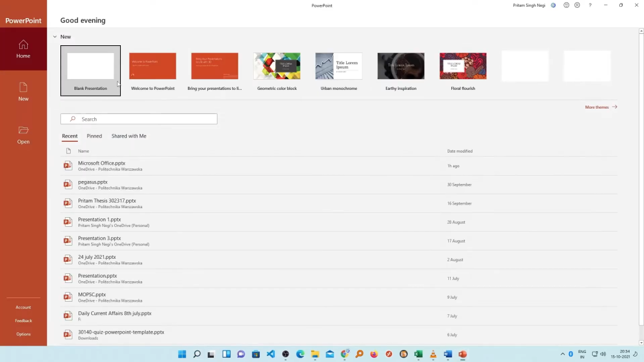Image resolution: width=644 pixels, height=362 pixels.
Task: Open Help with the question mark icon
Action: click(590, 5)
